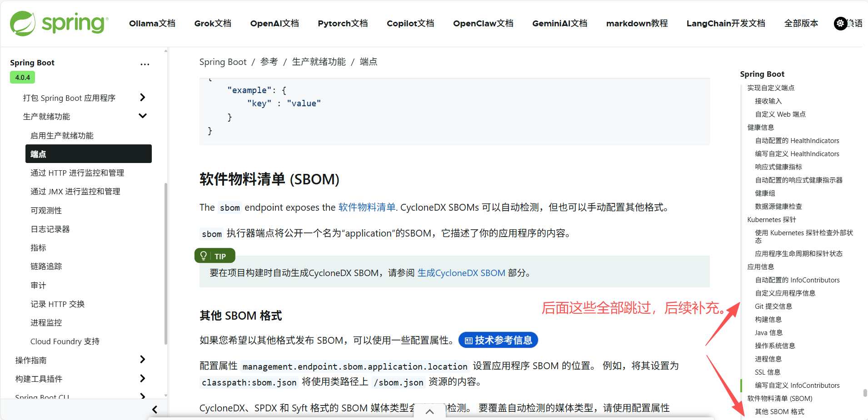Jump to 自动配置的 HealthIndicators in outline
This screenshot has width=868, height=420.
797,140
